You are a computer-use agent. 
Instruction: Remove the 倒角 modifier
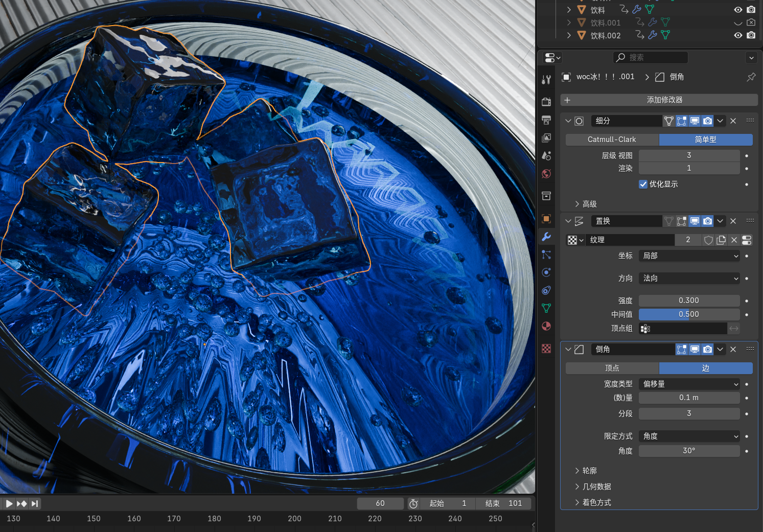pos(733,350)
